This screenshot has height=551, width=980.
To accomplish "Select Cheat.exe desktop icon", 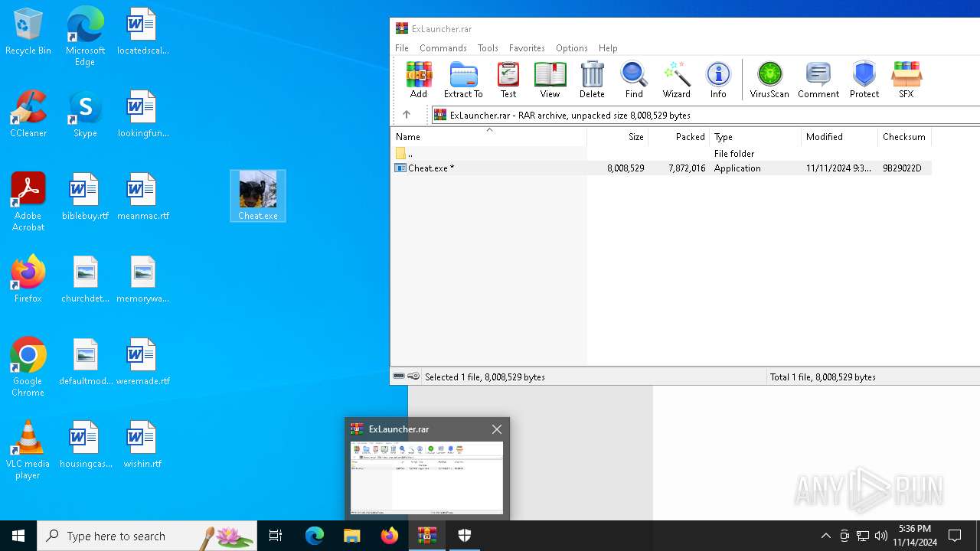I will click(x=258, y=196).
